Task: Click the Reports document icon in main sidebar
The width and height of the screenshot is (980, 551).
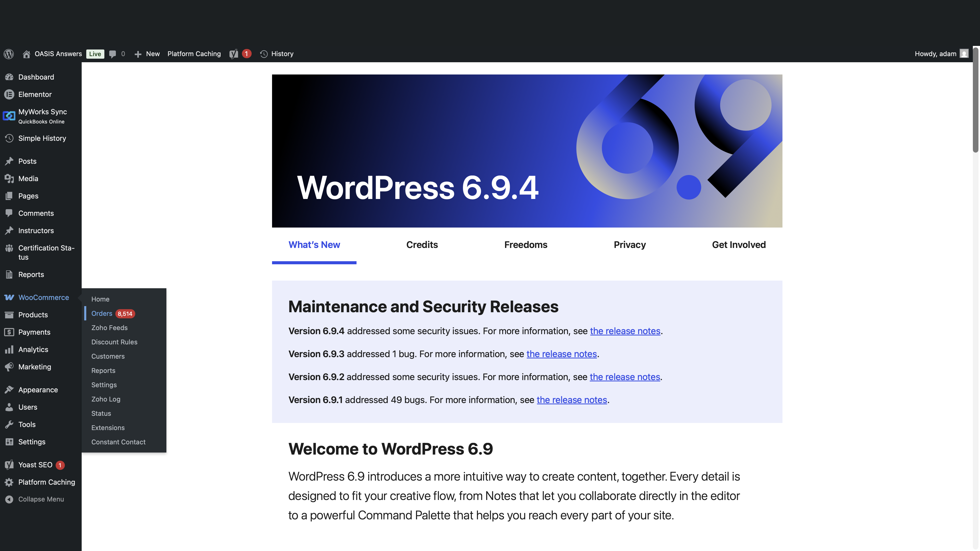Action: (x=9, y=274)
